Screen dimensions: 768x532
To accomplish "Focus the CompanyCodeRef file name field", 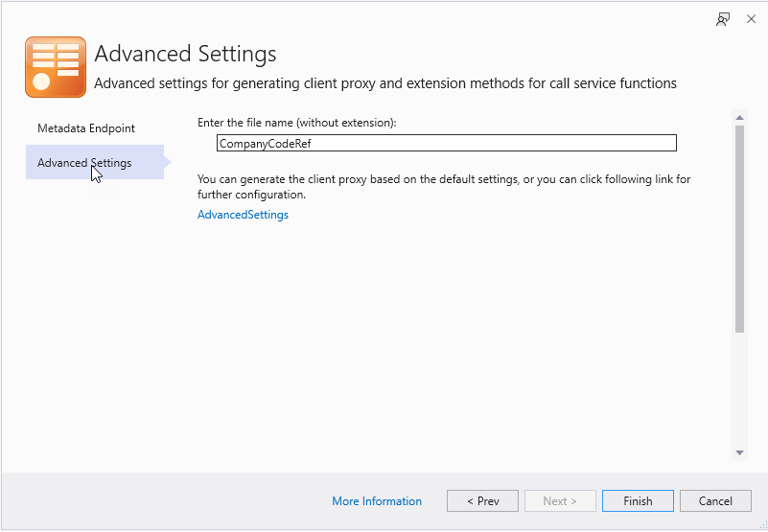I will (446, 143).
